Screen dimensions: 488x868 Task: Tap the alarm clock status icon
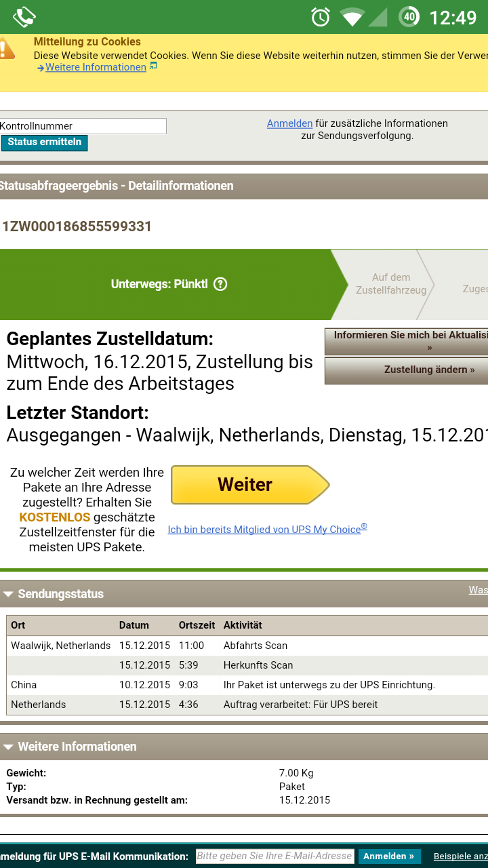point(321,16)
